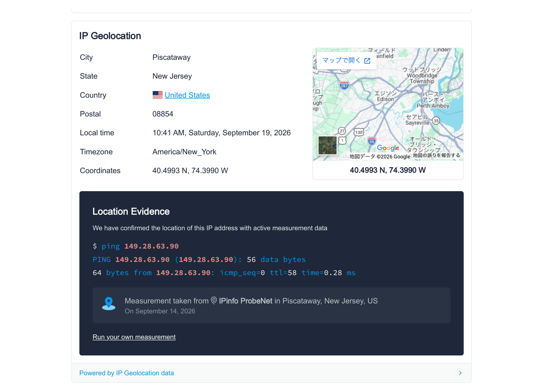Click the Interstate 287 shield on map
Viewport: 540px width, 392px height.
tap(344, 86)
